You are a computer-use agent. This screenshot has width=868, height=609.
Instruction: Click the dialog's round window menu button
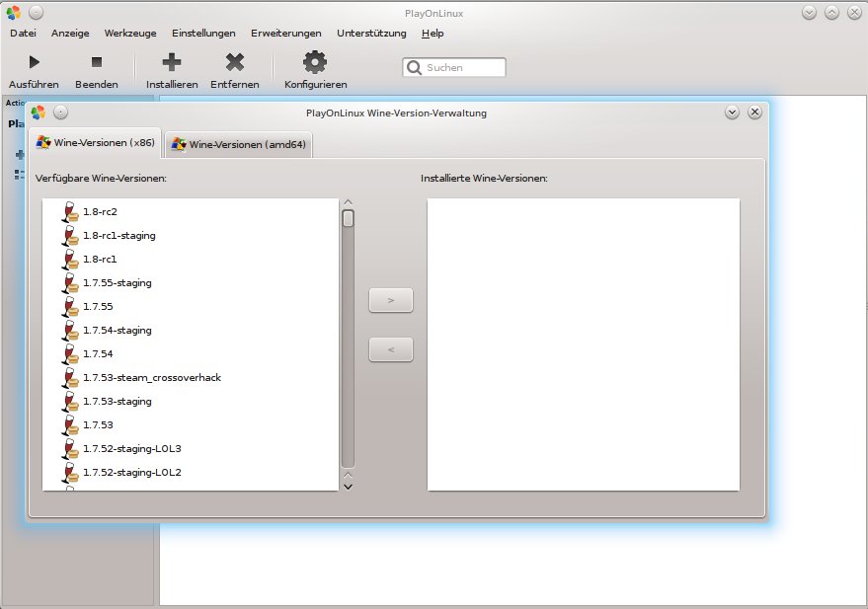tap(61, 113)
